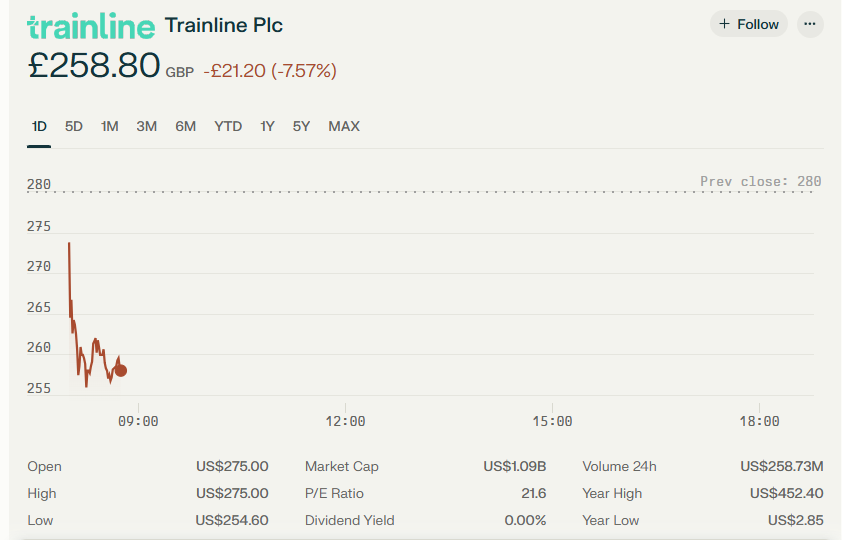Switch to the 1Y time range
This screenshot has width=842, height=540.
[267, 127]
